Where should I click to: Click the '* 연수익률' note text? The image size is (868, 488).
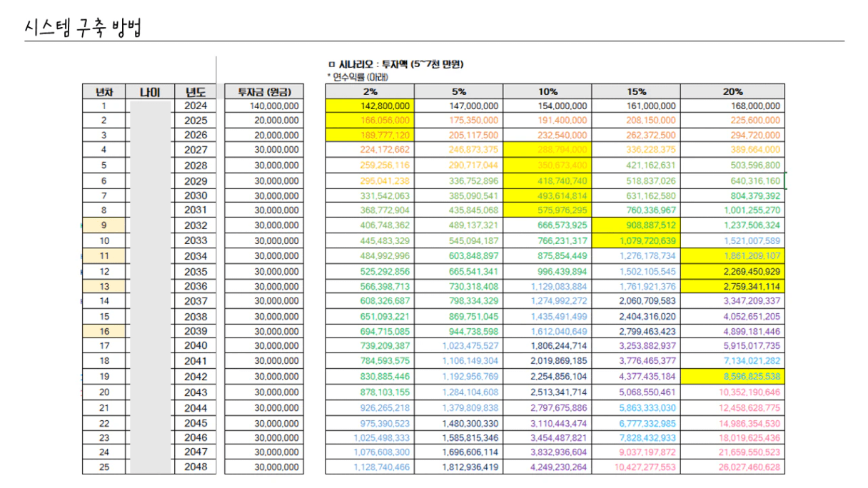pos(357,76)
